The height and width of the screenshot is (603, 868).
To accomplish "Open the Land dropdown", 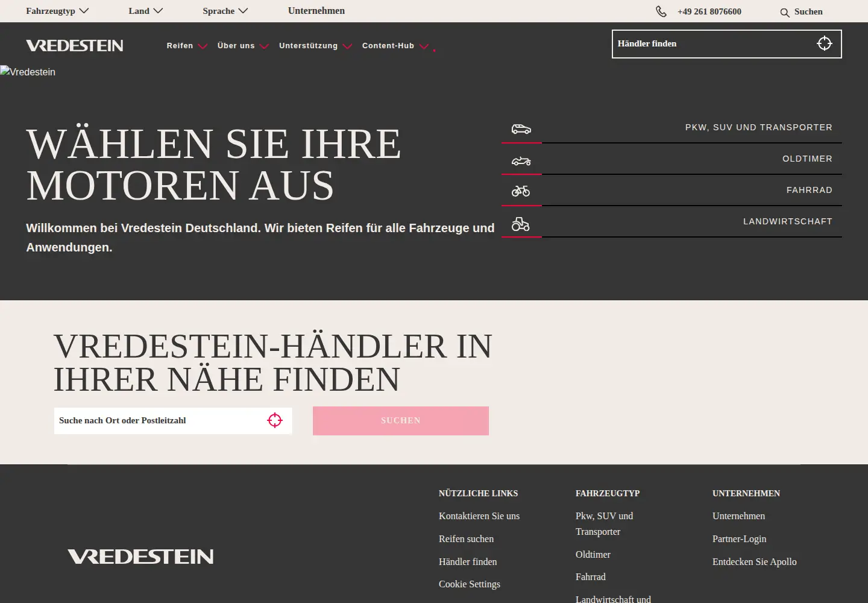I will pyautogui.click(x=146, y=11).
